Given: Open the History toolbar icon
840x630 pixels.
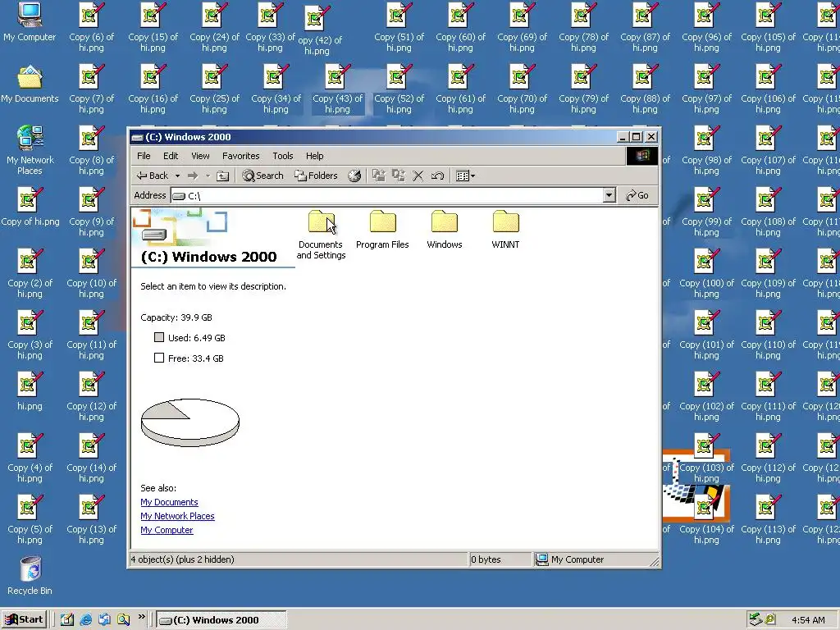Looking at the screenshot, I should click(354, 176).
